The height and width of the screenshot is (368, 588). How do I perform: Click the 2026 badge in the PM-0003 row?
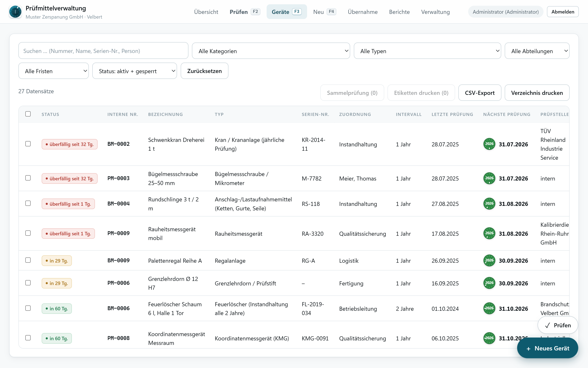[489, 178]
